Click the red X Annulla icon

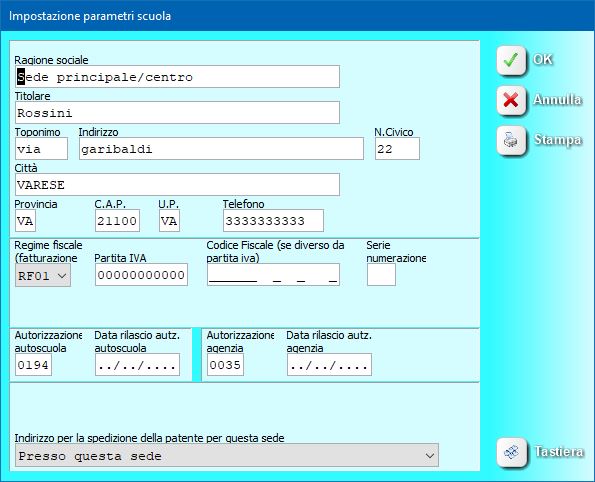(x=511, y=101)
